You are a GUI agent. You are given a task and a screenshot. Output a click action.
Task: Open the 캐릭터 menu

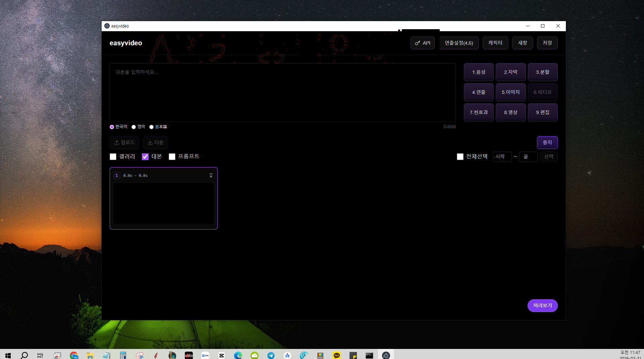495,43
